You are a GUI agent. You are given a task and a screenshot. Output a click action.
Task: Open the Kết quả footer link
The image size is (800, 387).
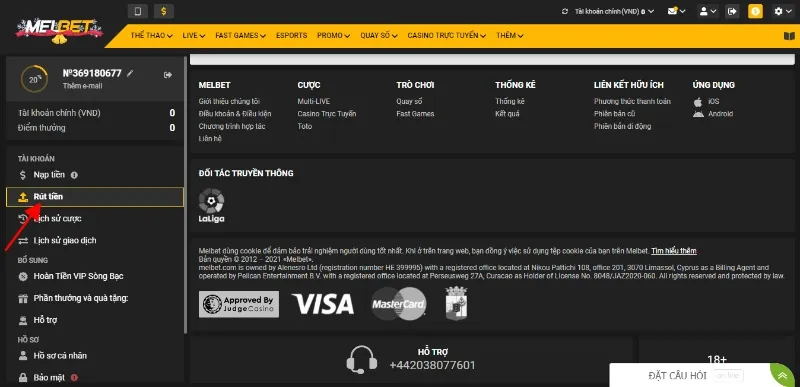coord(507,114)
